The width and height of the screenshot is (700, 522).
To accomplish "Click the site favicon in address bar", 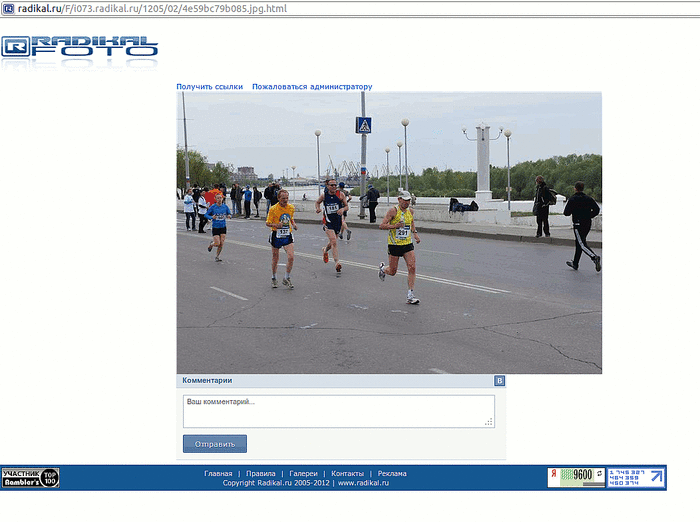I will click(8, 8).
